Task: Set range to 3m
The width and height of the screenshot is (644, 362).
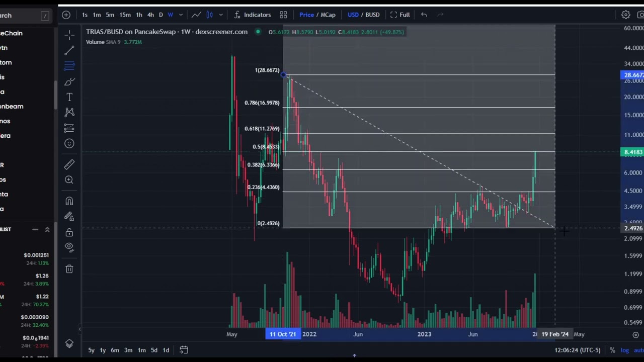Action: (128, 350)
